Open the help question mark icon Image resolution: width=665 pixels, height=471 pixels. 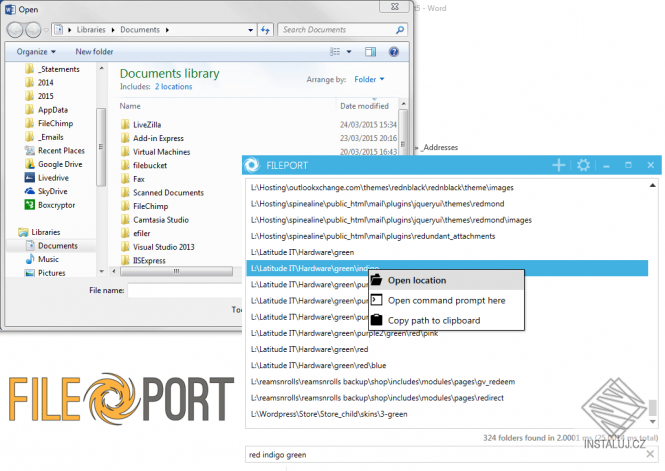(x=394, y=52)
